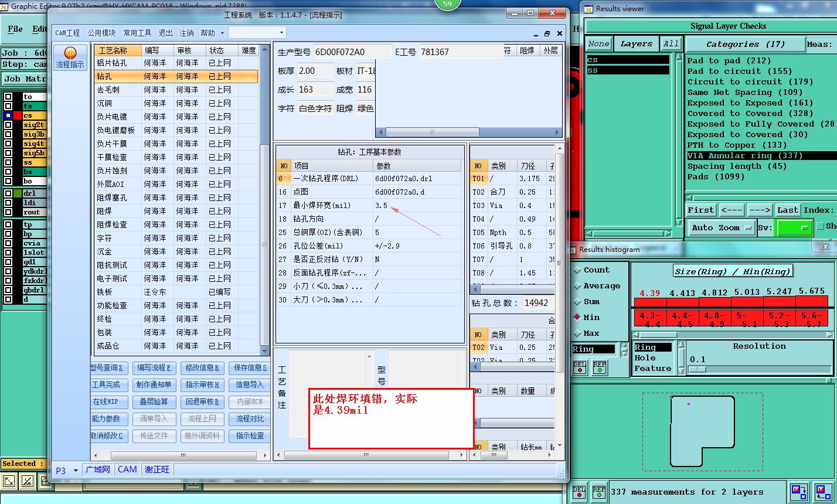The width and height of the screenshot is (837, 504).
Task: Click REF icon in Results viewer bottom bar
Action: click(598, 492)
